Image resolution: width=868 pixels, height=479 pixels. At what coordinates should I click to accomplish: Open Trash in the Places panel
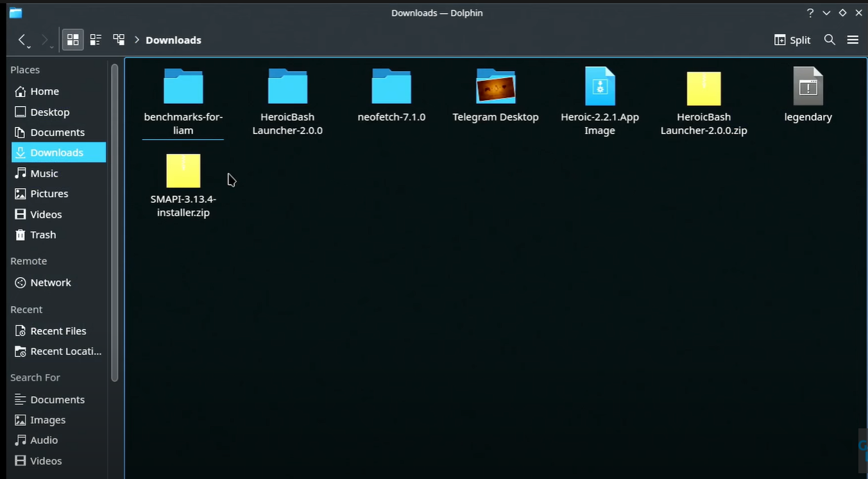point(58,235)
